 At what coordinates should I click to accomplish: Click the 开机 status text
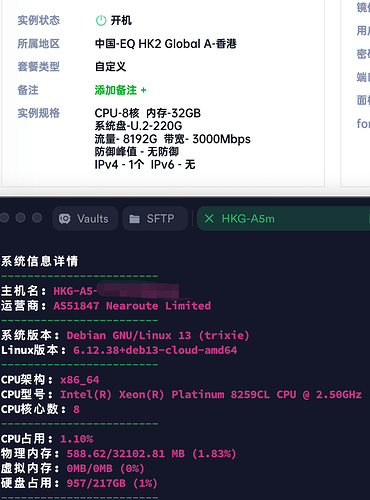click(x=121, y=21)
